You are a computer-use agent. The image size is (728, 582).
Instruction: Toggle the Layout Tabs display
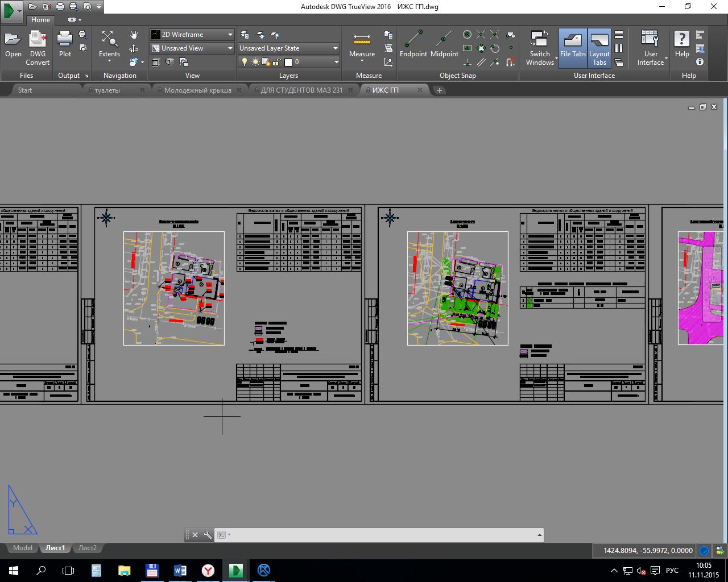[599, 48]
